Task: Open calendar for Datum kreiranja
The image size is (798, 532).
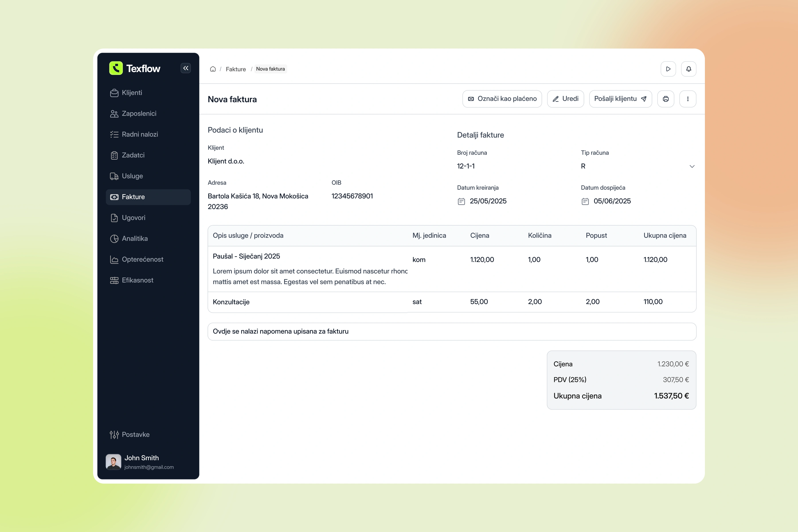Action: click(x=461, y=201)
